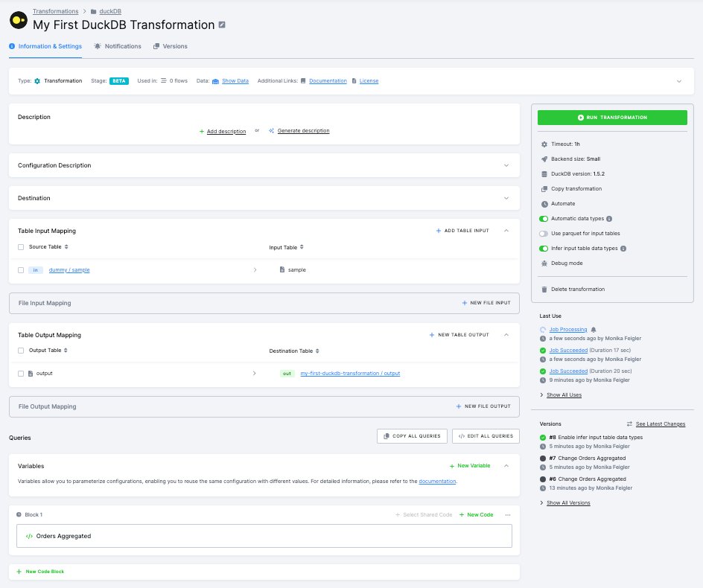
Task: Click New Variable button
Action: [470, 466]
